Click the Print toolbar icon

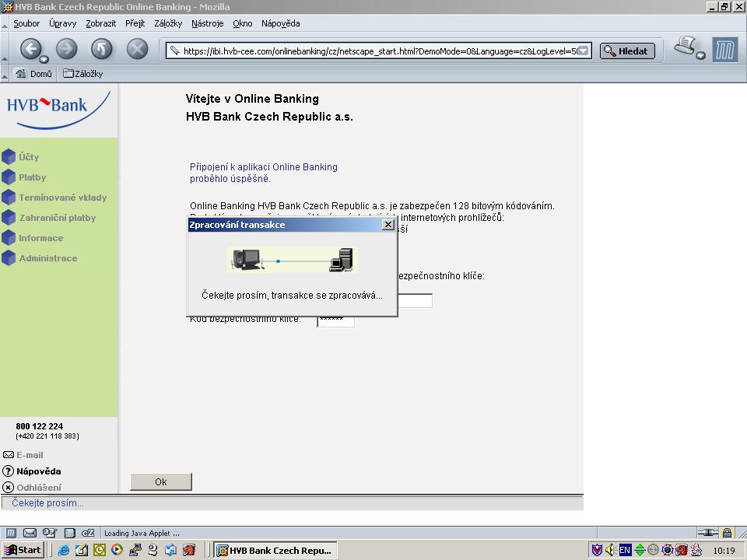click(x=685, y=46)
